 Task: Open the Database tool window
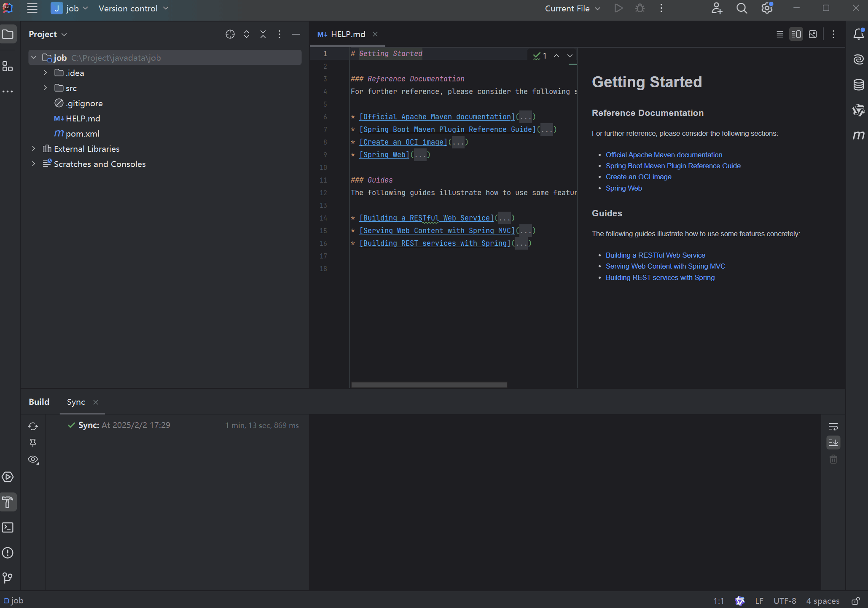pyautogui.click(x=859, y=85)
